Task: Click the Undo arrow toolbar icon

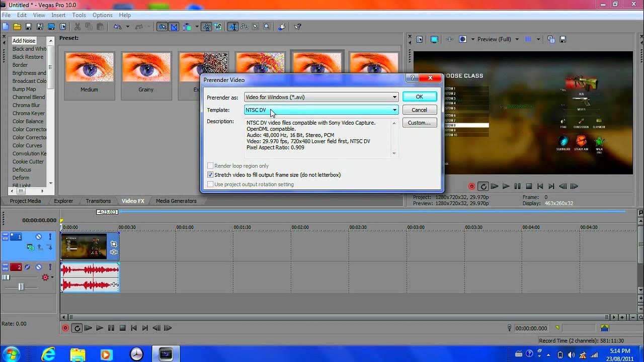Action: pos(117,27)
